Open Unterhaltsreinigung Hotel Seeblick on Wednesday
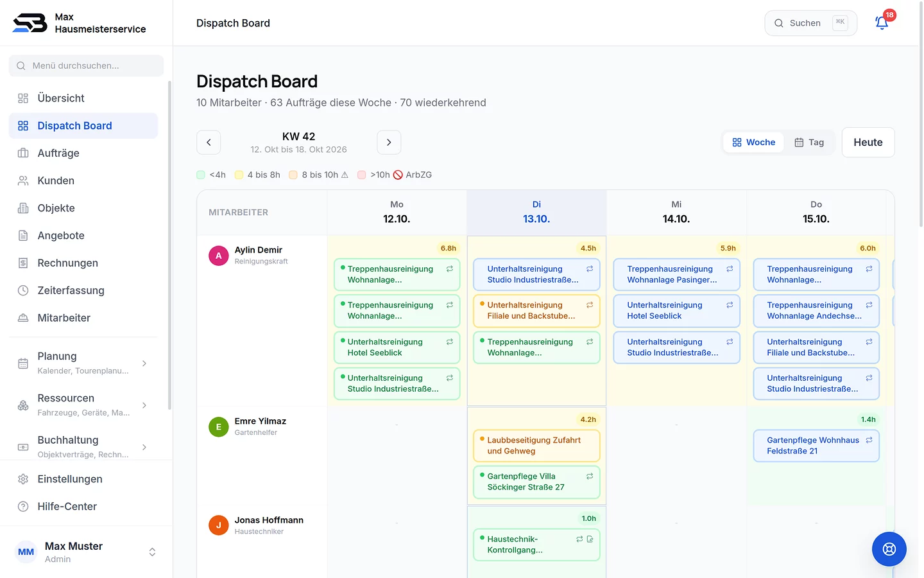This screenshot has height=578, width=924. pyautogui.click(x=676, y=311)
